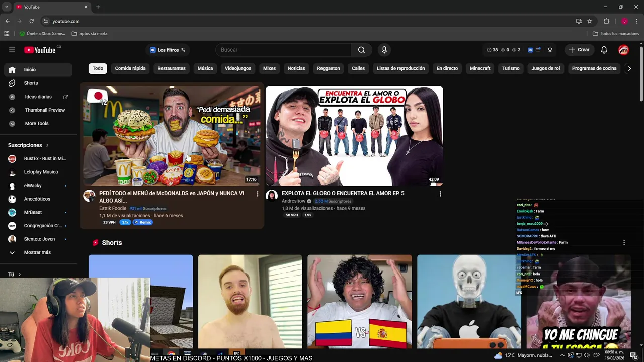Open MrBeast subscription
The image size is (644, 362).
38,212
